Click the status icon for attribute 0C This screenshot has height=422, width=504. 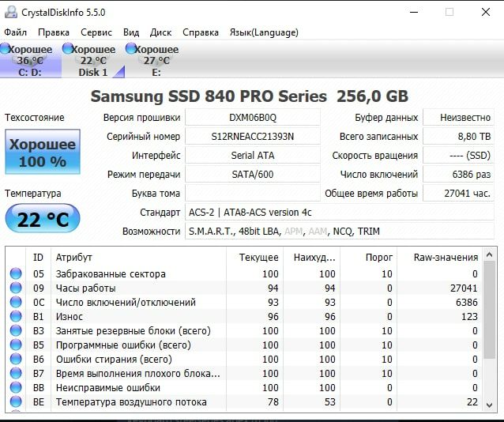click(16, 302)
